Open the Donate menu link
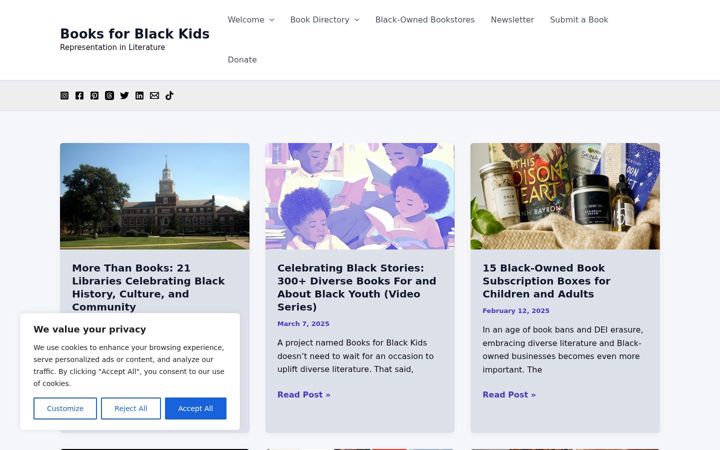The width and height of the screenshot is (720, 450). pos(242,60)
